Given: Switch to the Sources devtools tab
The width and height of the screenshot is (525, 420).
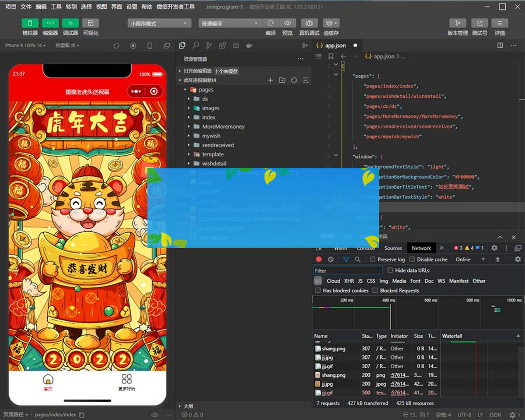Looking at the screenshot, I should point(393,248).
